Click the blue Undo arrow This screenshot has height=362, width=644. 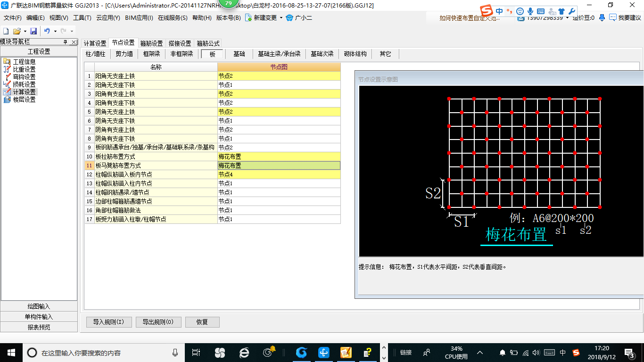tap(47, 31)
